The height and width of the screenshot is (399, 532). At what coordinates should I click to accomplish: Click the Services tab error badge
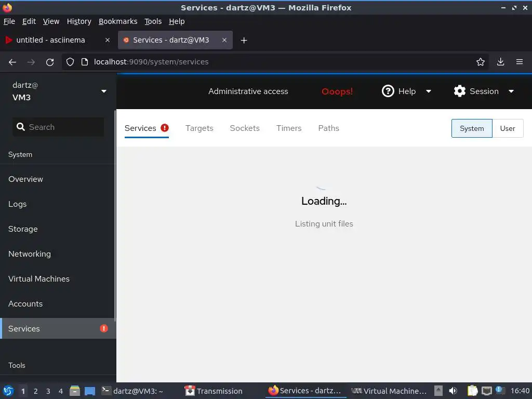coord(165,128)
